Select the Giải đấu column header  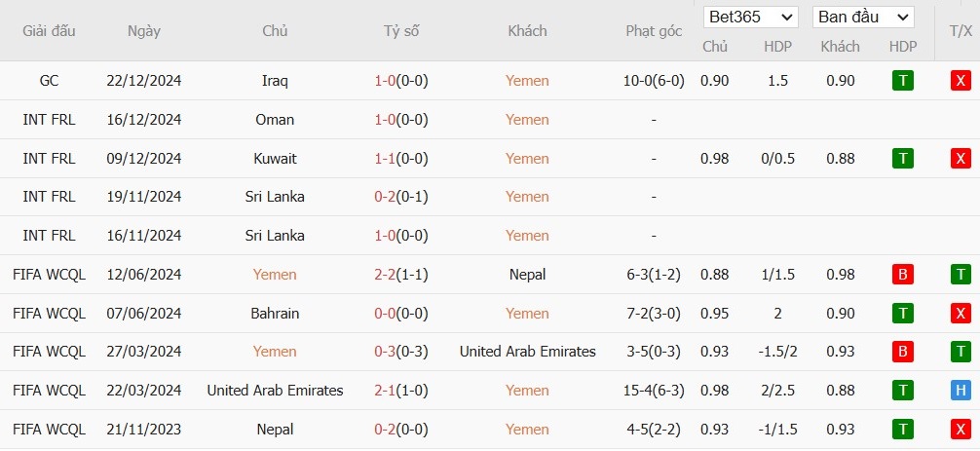49,30
